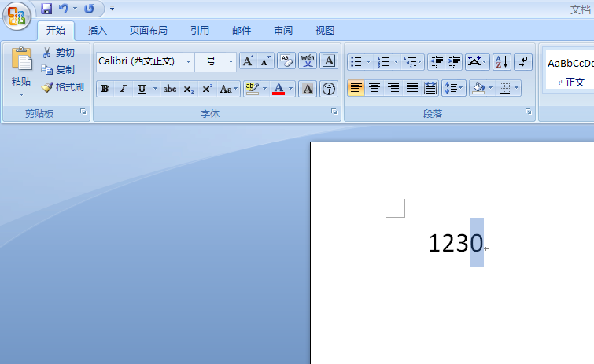Toggle superscript formatting
Screen dimensions: 594x364
(207, 89)
